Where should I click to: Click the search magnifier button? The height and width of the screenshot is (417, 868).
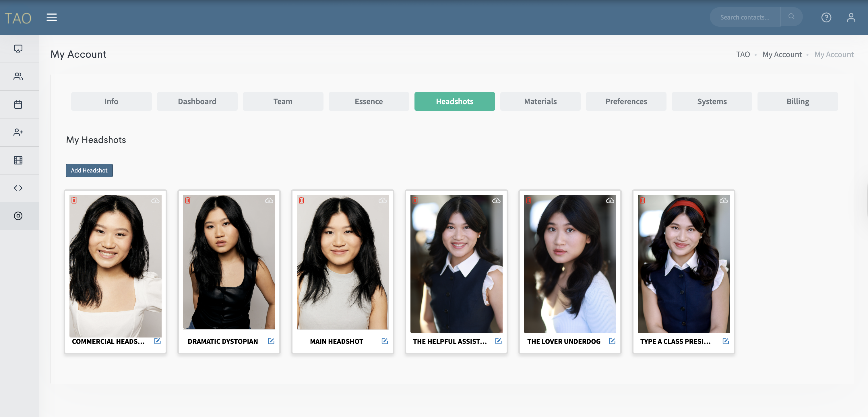791,17
